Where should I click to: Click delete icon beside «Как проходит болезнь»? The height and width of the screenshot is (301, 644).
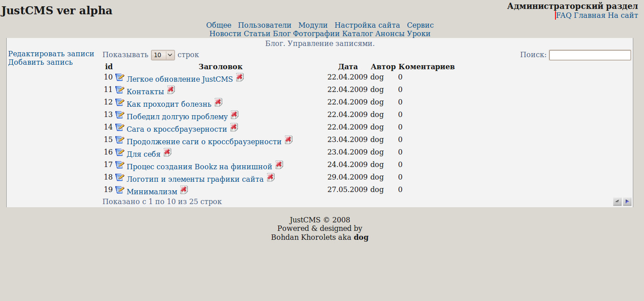(x=218, y=102)
